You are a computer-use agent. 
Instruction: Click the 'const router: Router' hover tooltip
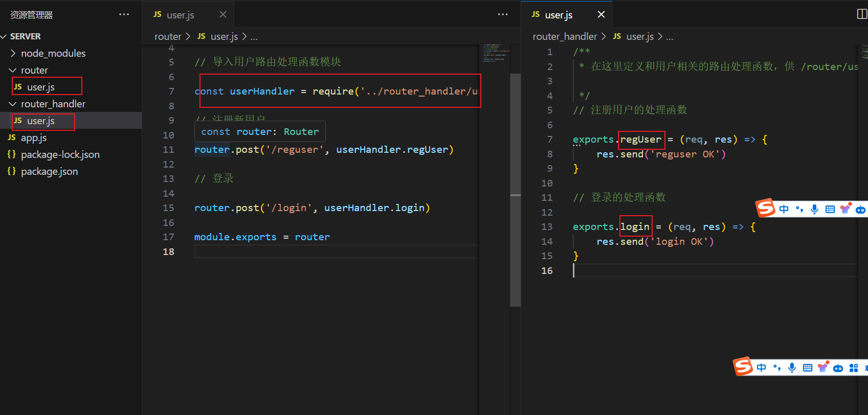click(x=260, y=131)
